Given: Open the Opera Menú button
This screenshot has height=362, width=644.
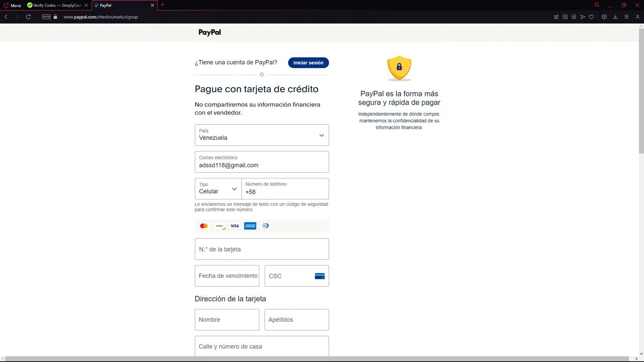Looking at the screenshot, I should 12,5.
